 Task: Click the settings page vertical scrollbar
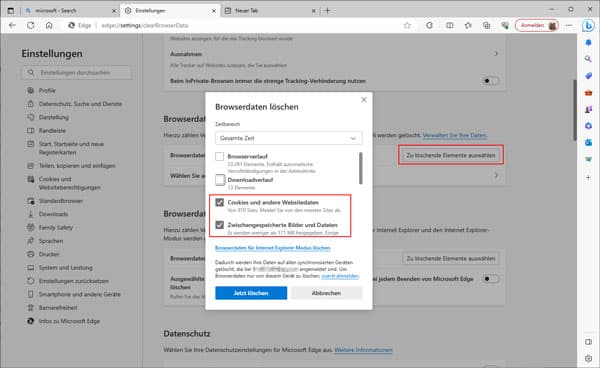[x=574, y=110]
